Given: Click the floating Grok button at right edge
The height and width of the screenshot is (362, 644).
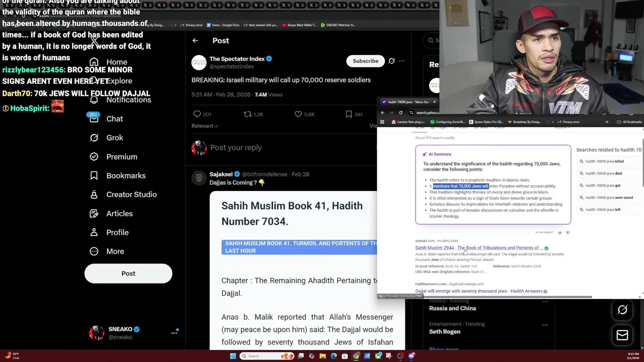Looking at the screenshot, I should pyautogui.click(x=622, y=310).
